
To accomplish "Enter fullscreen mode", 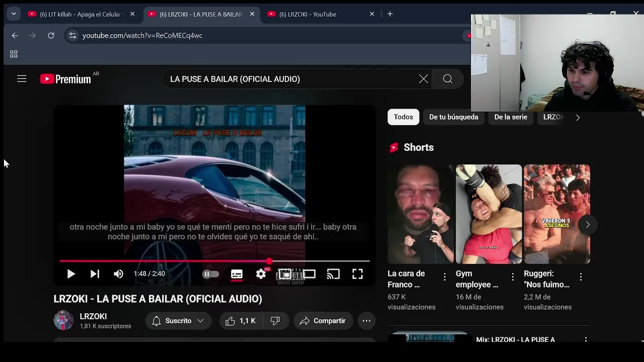I will [357, 274].
